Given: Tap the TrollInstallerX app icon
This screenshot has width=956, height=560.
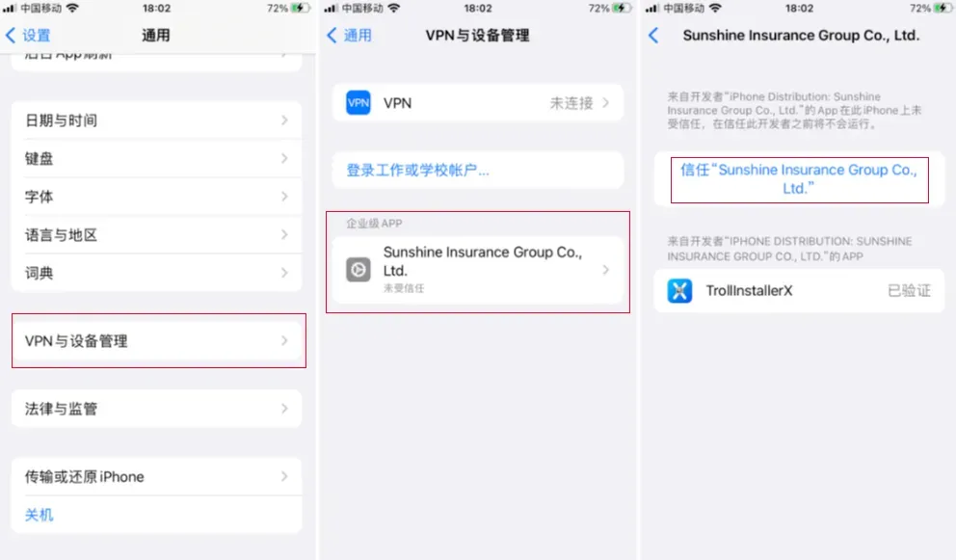Looking at the screenshot, I should point(679,291).
